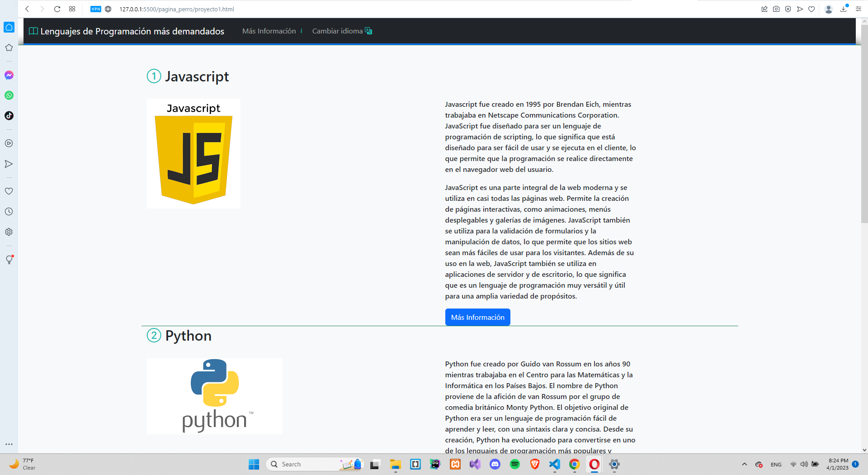Screen dimensions: 868x475
Task: View site info globe icon
Action: coord(108,9)
